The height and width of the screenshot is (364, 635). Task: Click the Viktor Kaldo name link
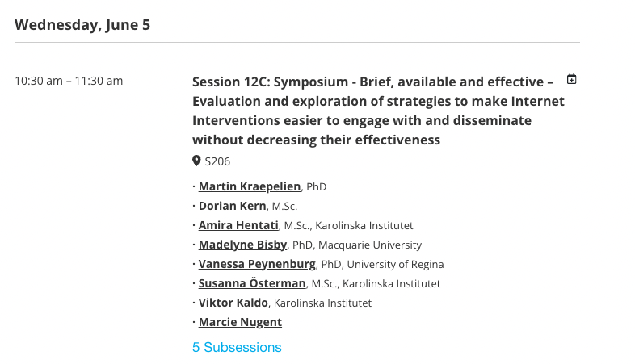(233, 303)
